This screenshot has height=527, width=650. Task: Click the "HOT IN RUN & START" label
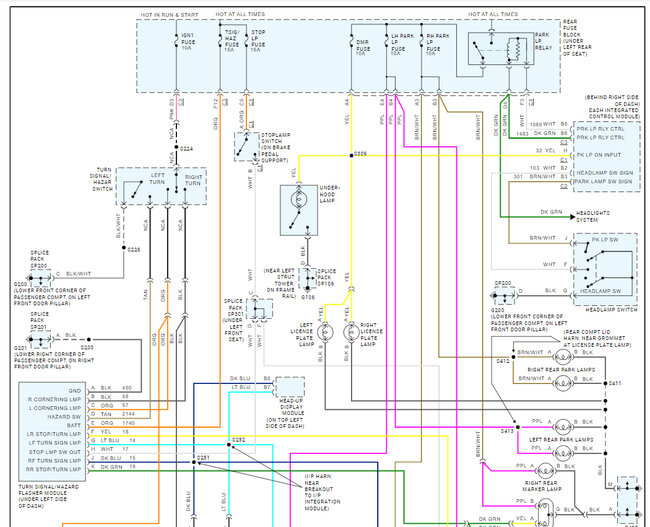coord(170,15)
